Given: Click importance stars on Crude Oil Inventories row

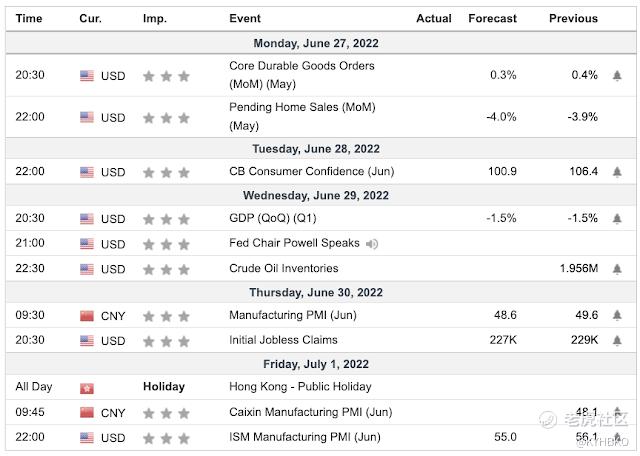Looking at the screenshot, I should click(166, 268).
